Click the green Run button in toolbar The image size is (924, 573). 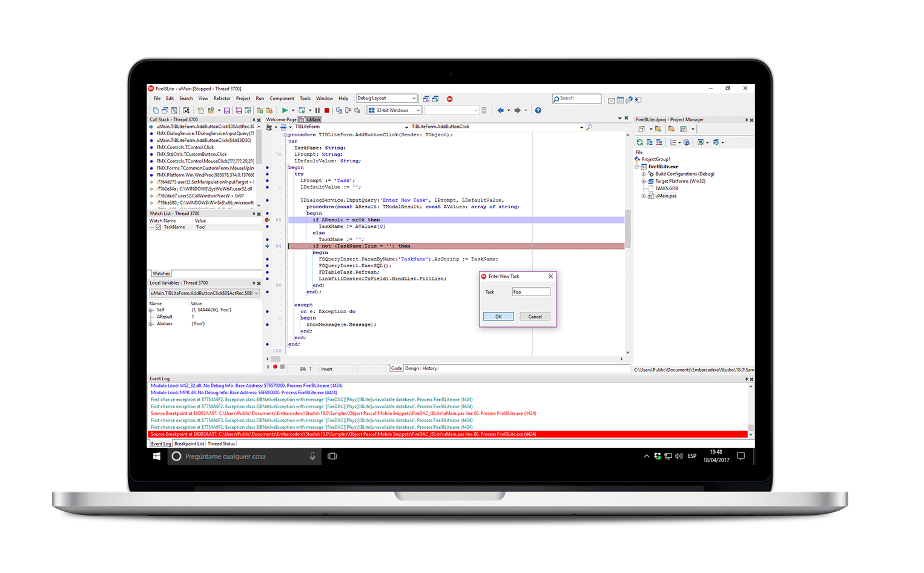pyautogui.click(x=285, y=110)
